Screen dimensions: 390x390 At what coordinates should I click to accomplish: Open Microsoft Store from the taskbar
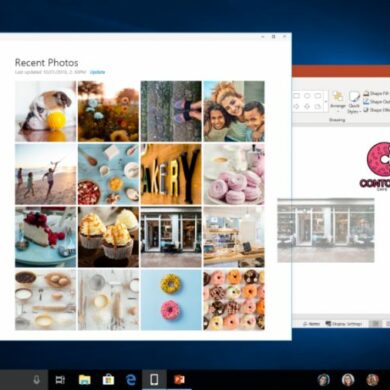coord(108,380)
